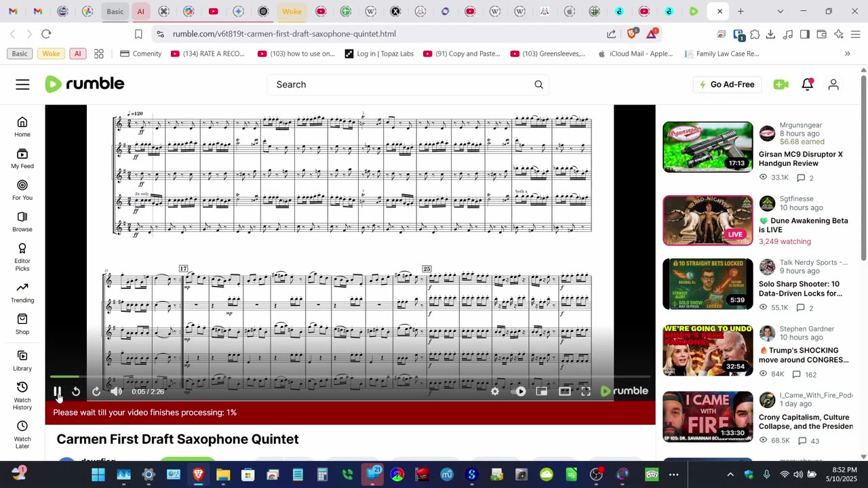Enter fullscreen video mode
This screenshot has height=488, width=868.
586,391
